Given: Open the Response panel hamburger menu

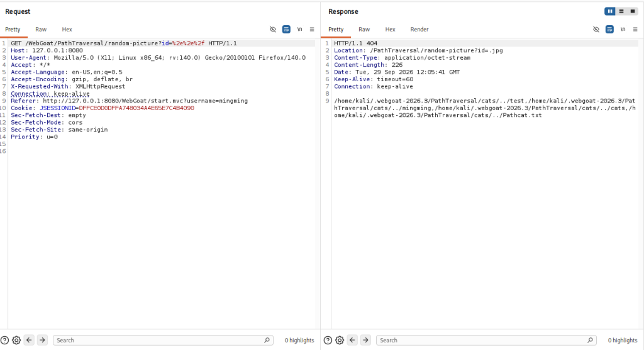Looking at the screenshot, I should (x=635, y=29).
